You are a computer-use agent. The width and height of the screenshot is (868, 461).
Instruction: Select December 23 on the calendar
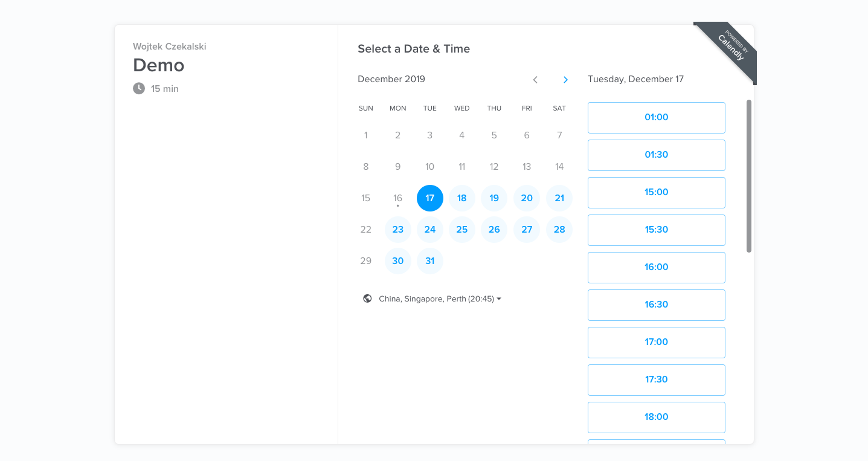point(398,230)
